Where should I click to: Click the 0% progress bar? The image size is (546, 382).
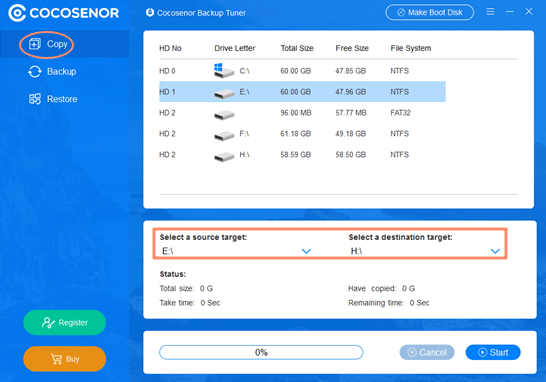click(261, 352)
